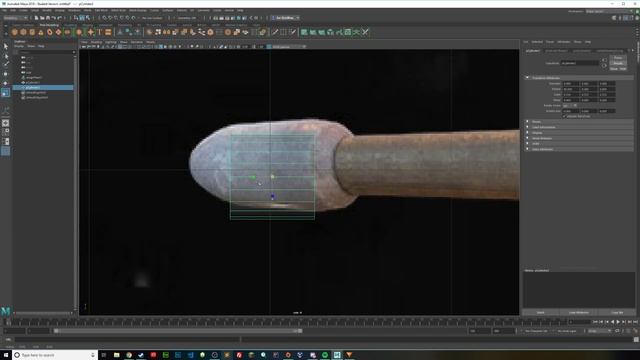Viewport: 640px width, 360px height.
Task: Create a polygon cylinder from the shelf
Action: point(32,32)
